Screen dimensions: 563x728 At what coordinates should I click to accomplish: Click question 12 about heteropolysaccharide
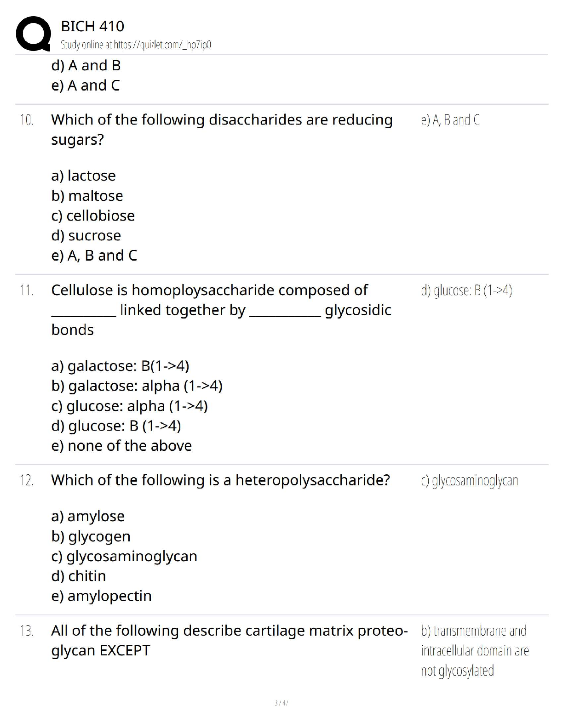[x=220, y=480]
